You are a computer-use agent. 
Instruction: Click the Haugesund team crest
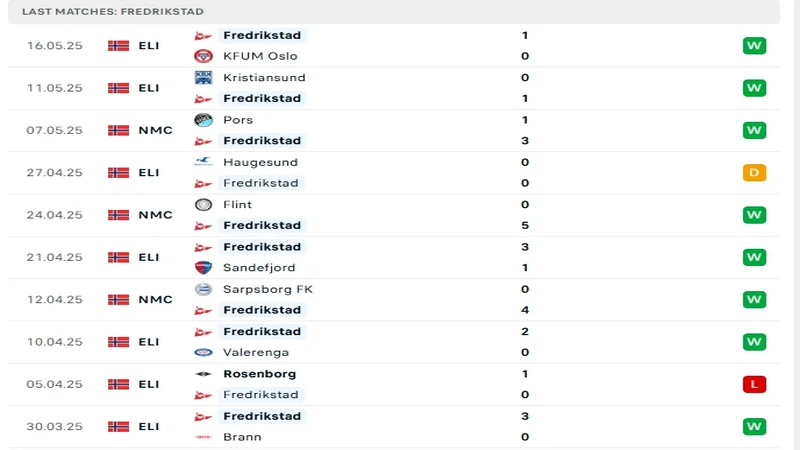(203, 162)
